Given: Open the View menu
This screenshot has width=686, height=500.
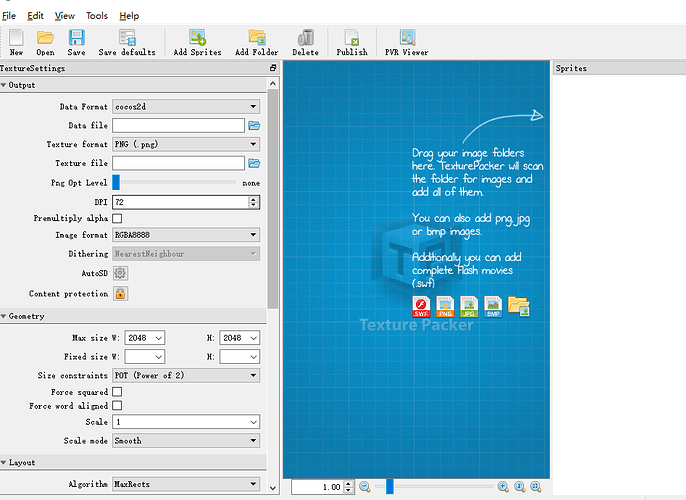Looking at the screenshot, I should tap(65, 16).
